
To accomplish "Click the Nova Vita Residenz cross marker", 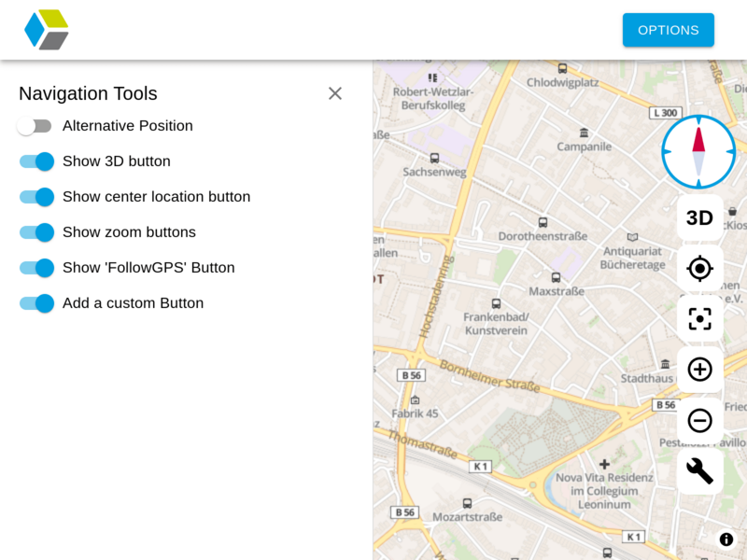I will click(x=603, y=464).
